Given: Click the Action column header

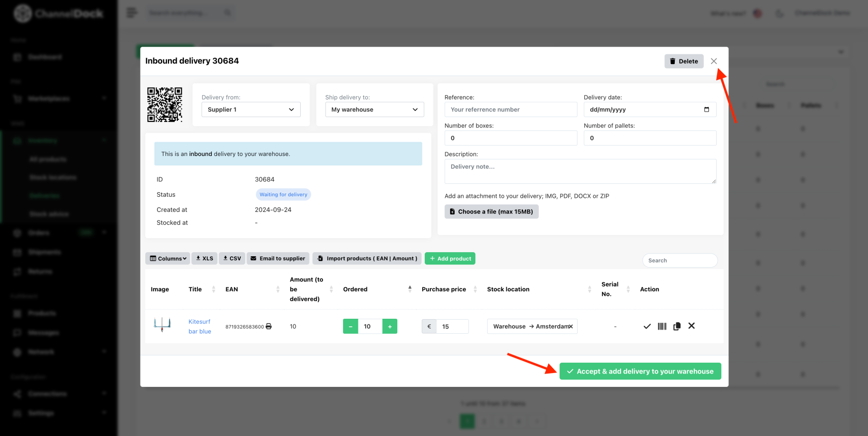Looking at the screenshot, I should click(x=649, y=289).
